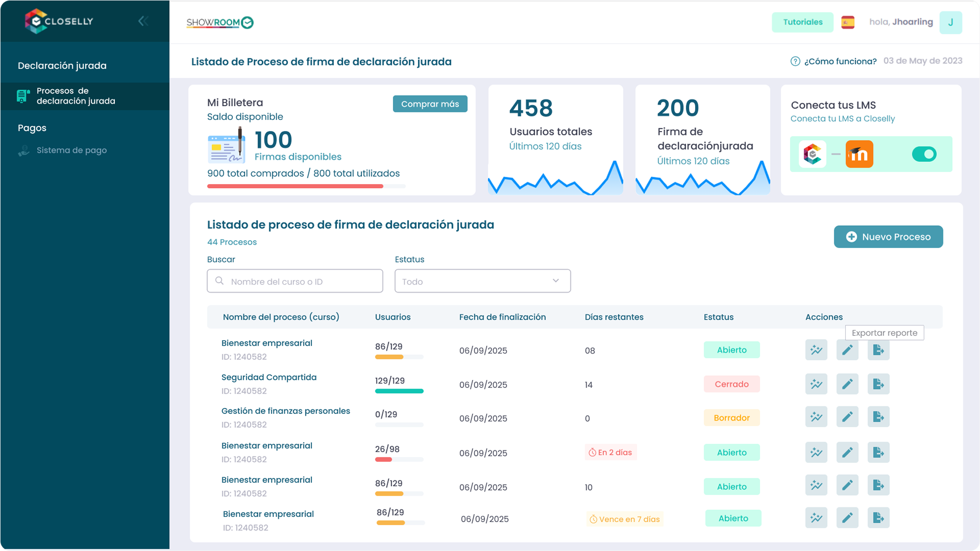The height and width of the screenshot is (551, 980).
Task: Open Procesos de declaración jurada menu item
Action: pos(75,96)
